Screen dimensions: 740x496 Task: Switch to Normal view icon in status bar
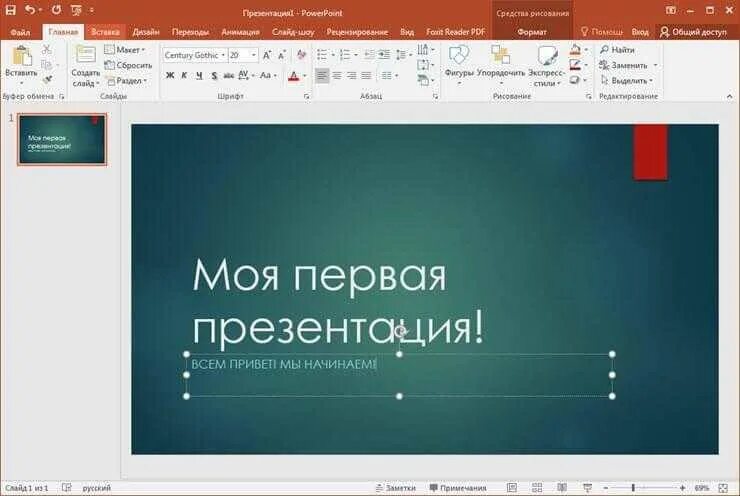[512, 488]
